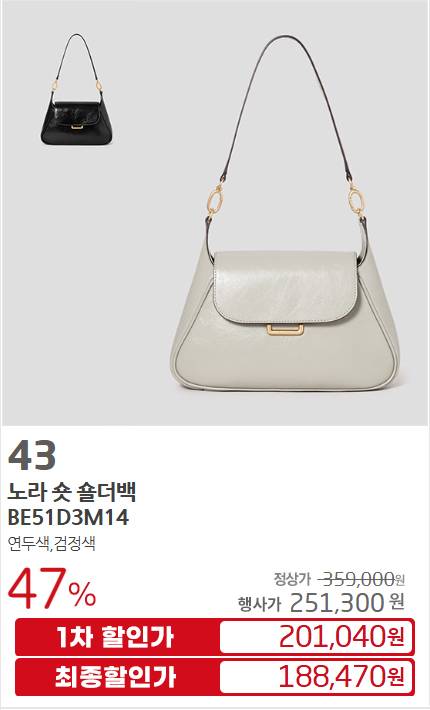Click the large light-green bag image
This screenshot has width=430, height=710.
tap(285, 213)
